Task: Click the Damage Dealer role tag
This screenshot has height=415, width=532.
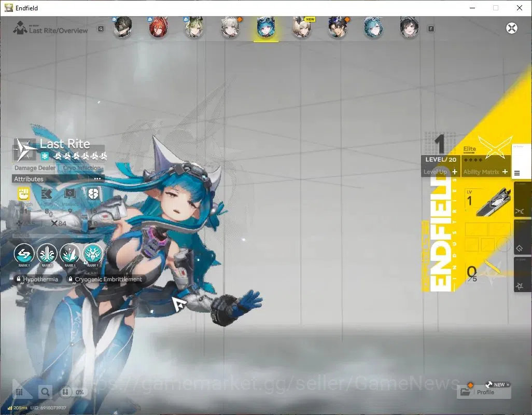Action: 35,168
